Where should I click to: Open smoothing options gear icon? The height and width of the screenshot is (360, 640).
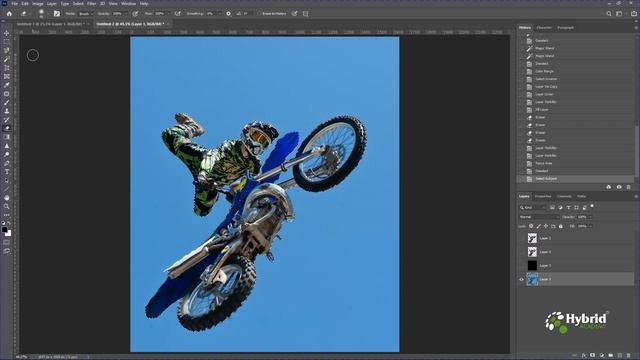[x=228, y=13]
